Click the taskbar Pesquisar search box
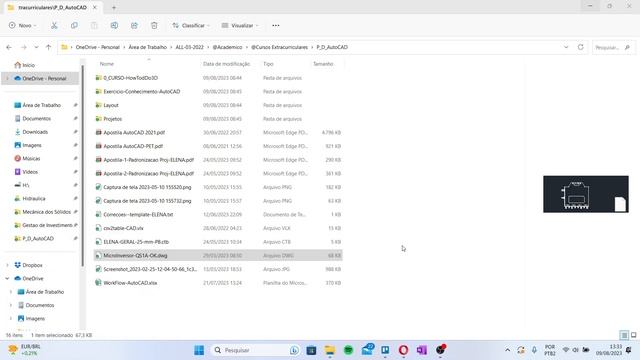 click(256, 350)
